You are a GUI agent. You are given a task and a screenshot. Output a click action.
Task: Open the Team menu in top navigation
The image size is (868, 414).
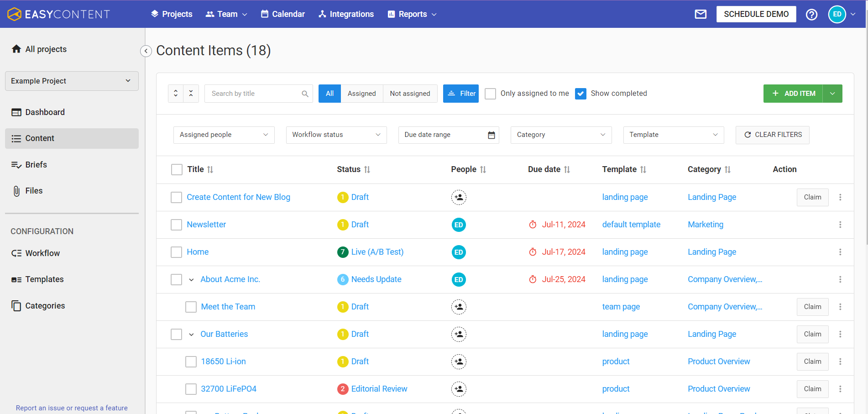tap(226, 14)
